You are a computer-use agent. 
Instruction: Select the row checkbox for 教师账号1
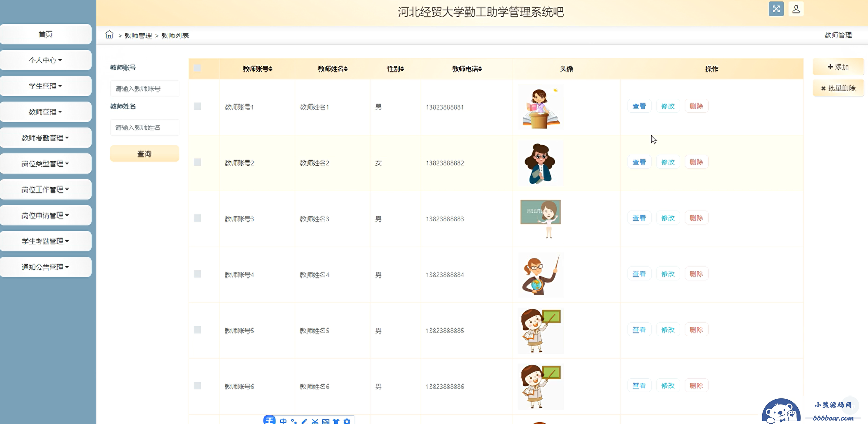point(197,106)
